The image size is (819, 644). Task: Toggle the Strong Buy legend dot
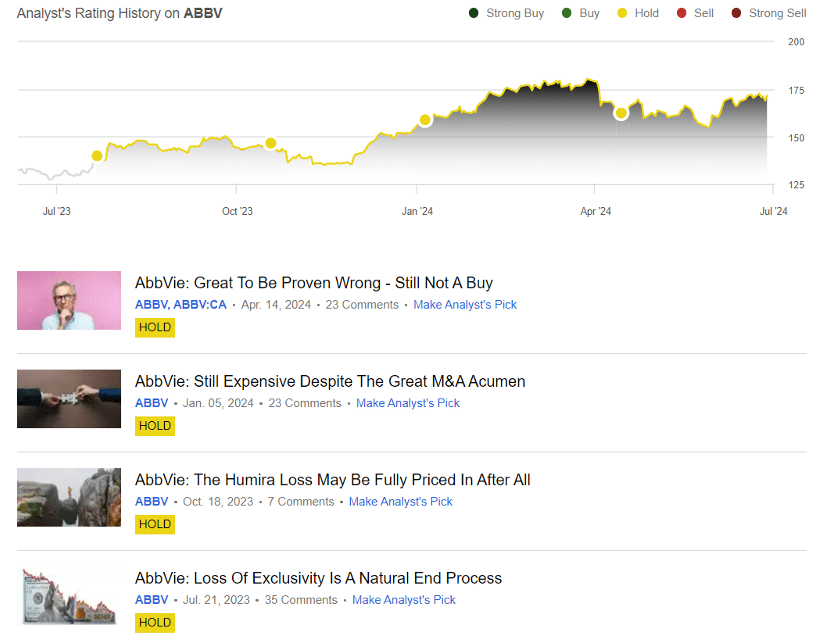(473, 13)
